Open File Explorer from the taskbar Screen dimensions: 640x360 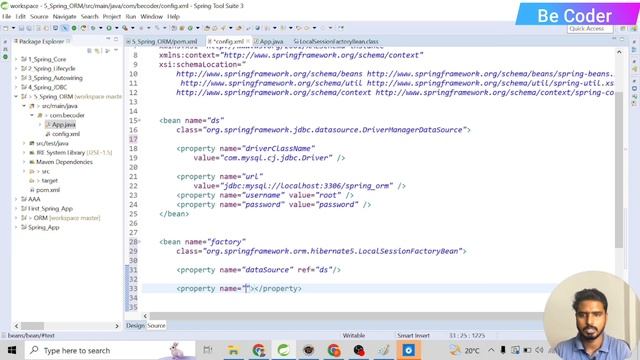pyautogui.click(x=233, y=350)
